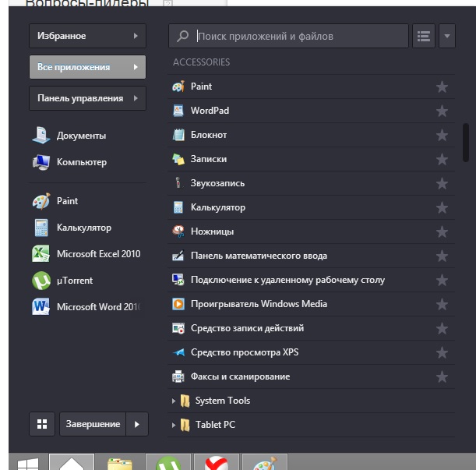Launch µTorrent from the recent apps list
476x470 pixels.
click(x=62, y=281)
